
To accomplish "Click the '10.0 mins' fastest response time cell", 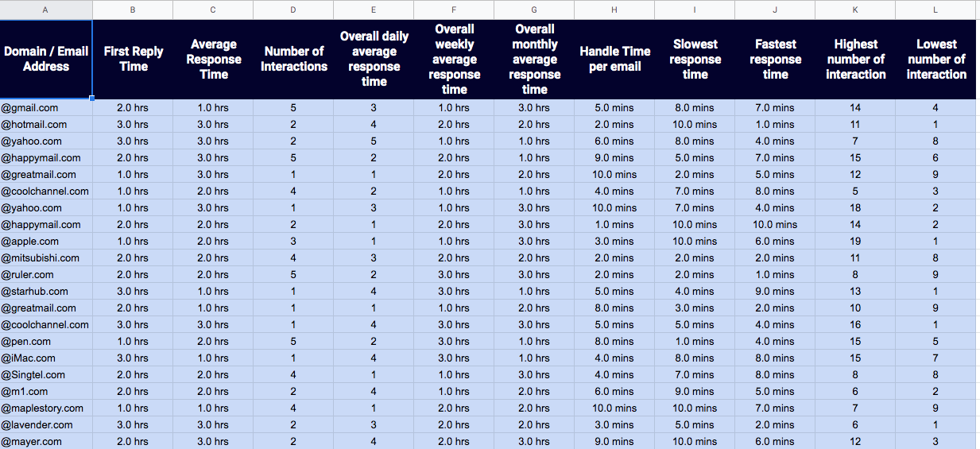I will pyautogui.click(x=775, y=224).
